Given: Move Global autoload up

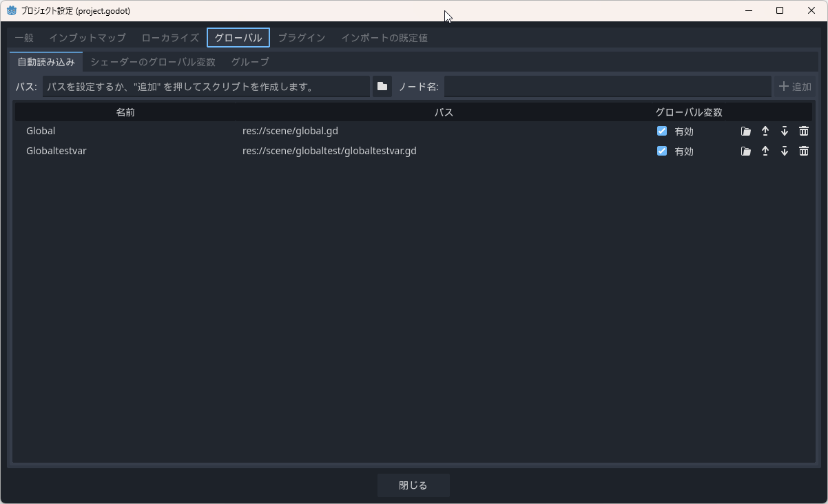Looking at the screenshot, I should (765, 132).
